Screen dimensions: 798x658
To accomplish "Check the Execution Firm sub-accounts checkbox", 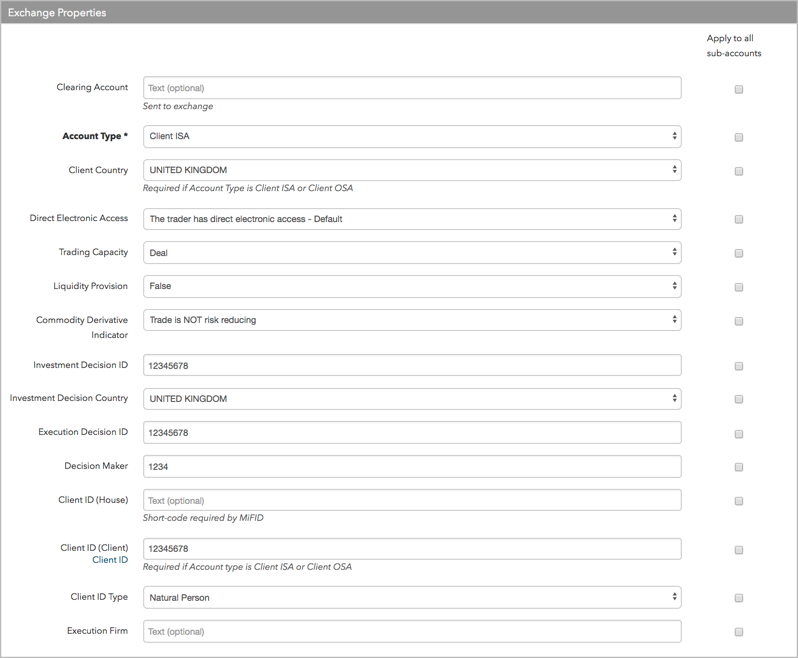I will pyautogui.click(x=738, y=632).
